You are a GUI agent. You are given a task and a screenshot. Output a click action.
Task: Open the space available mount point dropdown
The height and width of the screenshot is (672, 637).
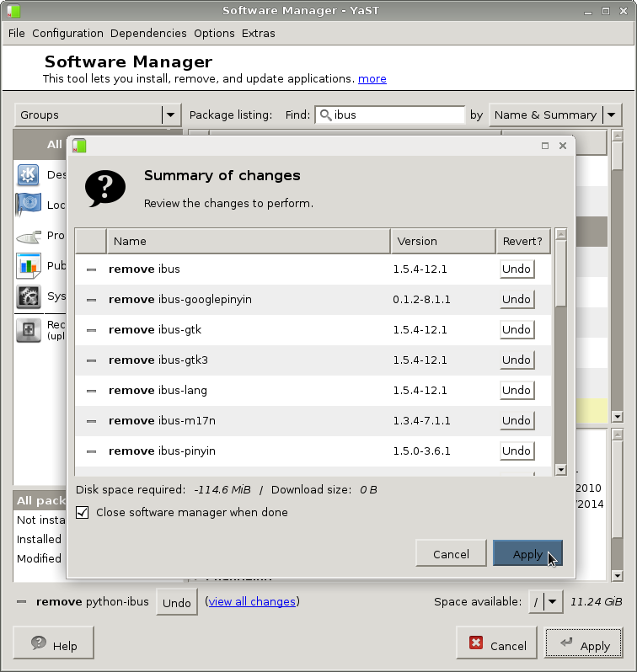point(546,602)
